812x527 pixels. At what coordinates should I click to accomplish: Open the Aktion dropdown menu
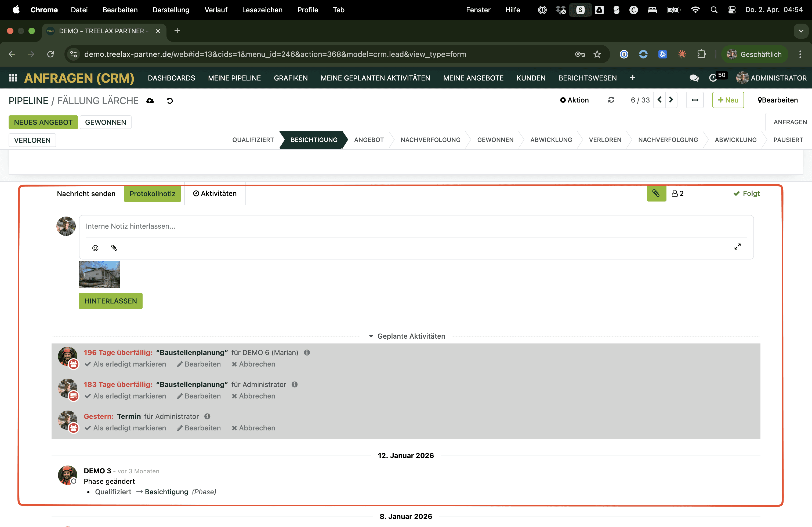[x=574, y=100]
